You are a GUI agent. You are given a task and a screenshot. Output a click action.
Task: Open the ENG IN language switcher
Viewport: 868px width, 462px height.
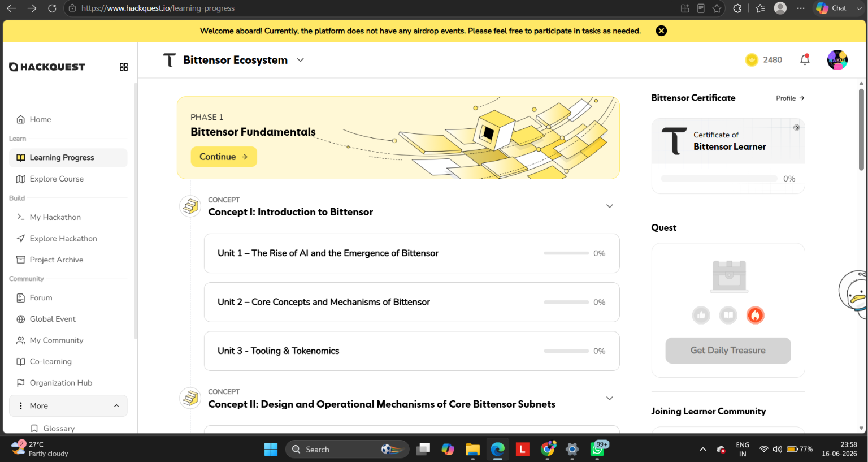tap(743, 450)
